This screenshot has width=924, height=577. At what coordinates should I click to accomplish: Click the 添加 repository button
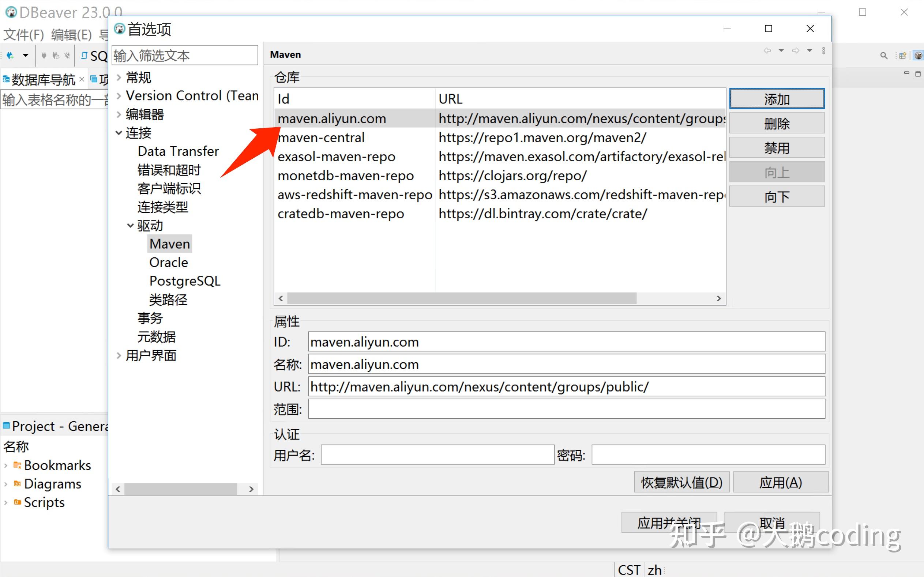(x=776, y=99)
